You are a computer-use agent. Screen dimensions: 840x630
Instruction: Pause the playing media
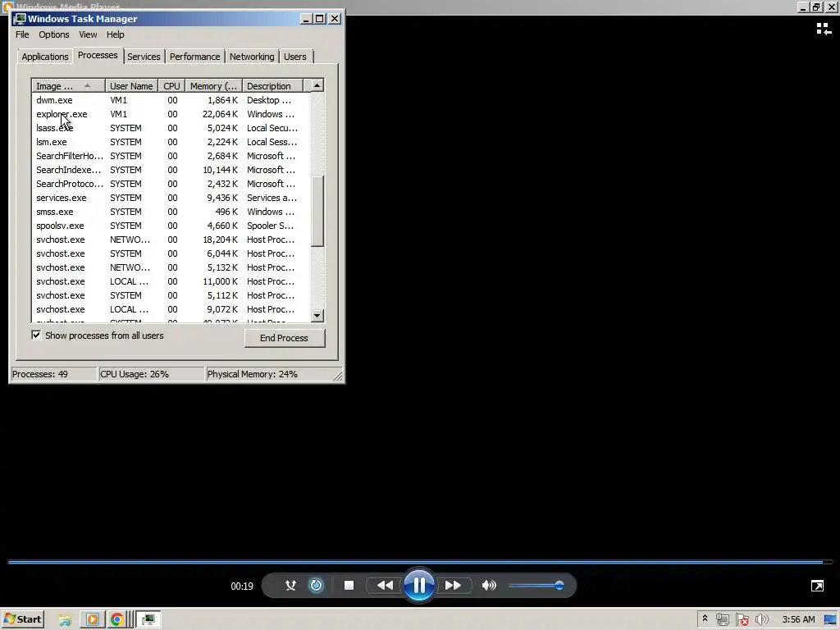(x=419, y=585)
